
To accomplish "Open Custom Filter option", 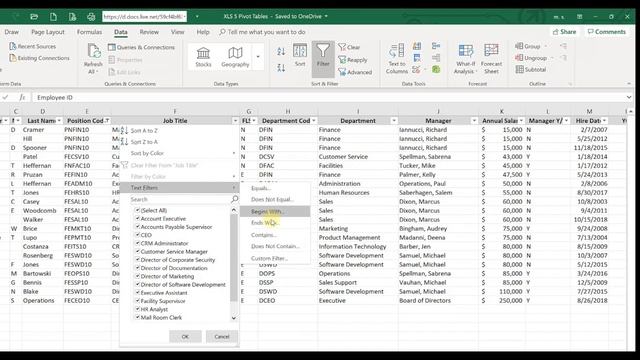I will tap(275, 258).
